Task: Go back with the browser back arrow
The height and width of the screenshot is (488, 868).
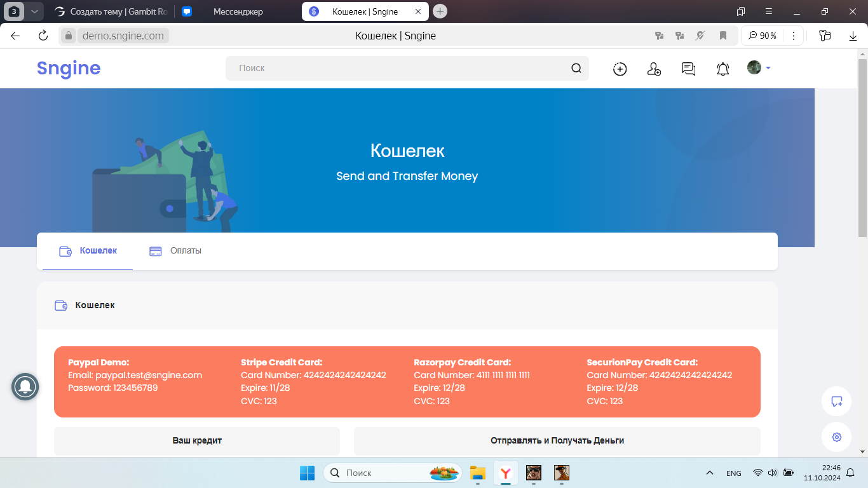Action: click(15, 36)
